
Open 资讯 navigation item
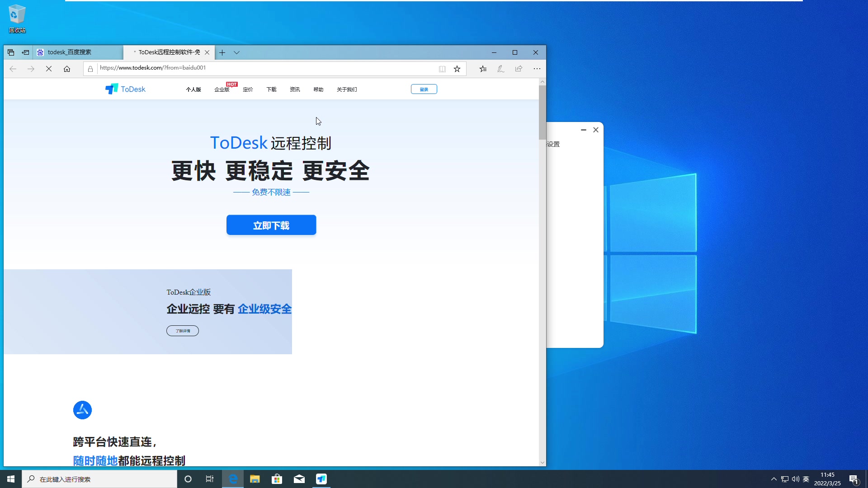295,89
